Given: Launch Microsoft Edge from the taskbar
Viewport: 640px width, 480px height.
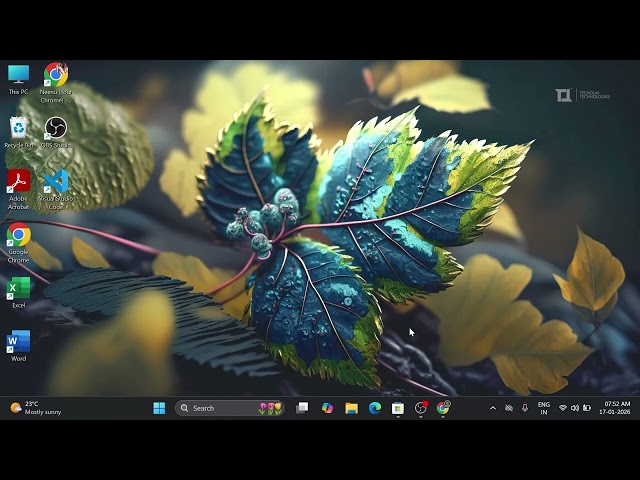Looking at the screenshot, I should (x=375, y=408).
